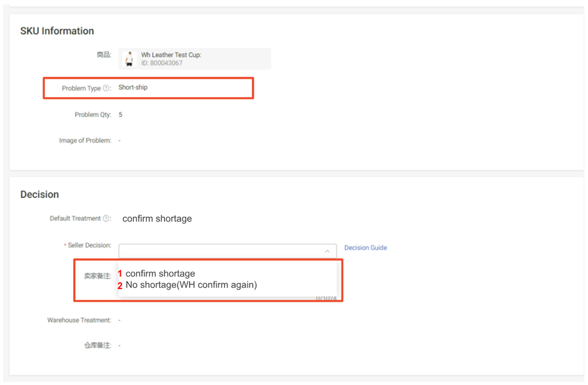Click the seller remark character counter

[x=326, y=298]
